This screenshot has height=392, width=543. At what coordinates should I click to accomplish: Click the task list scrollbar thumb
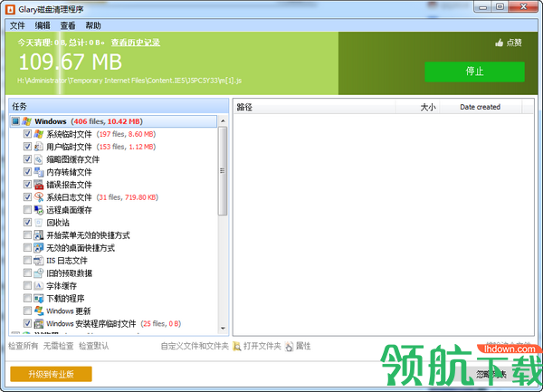(x=223, y=171)
